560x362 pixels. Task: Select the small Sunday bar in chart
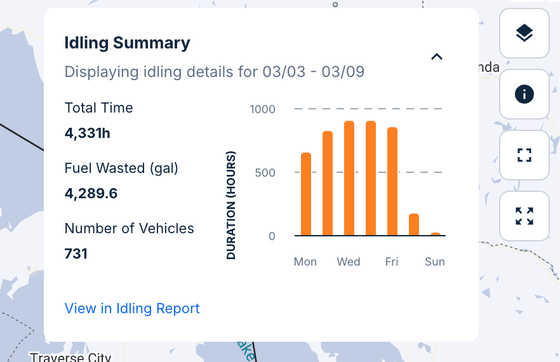click(435, 234)
